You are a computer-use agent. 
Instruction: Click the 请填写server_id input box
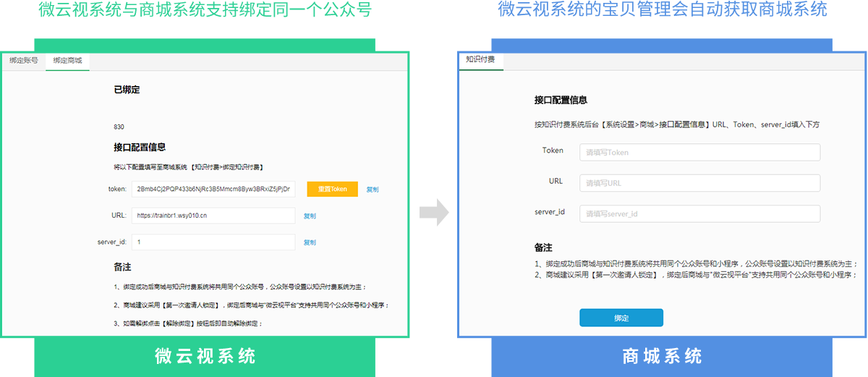click(699, 213)
